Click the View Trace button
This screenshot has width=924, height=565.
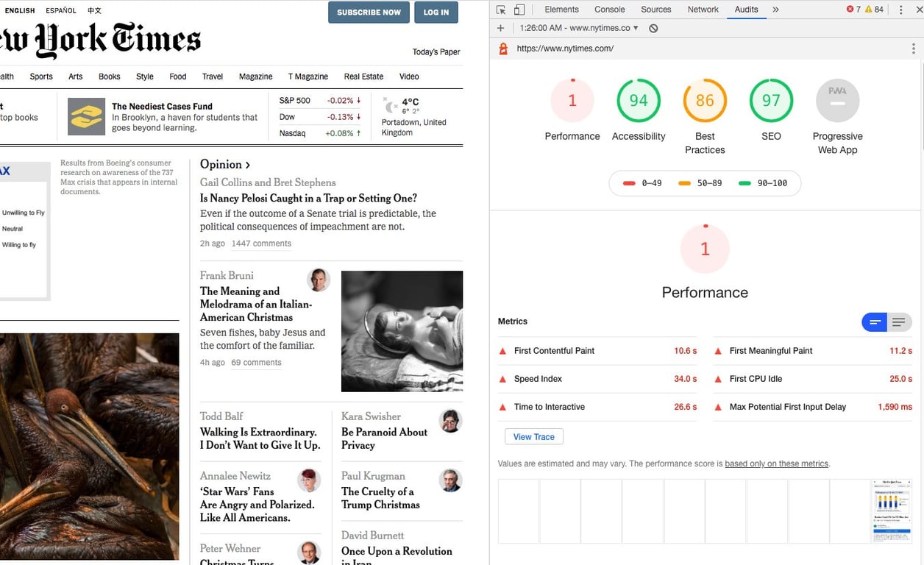[x=534, y=437]
